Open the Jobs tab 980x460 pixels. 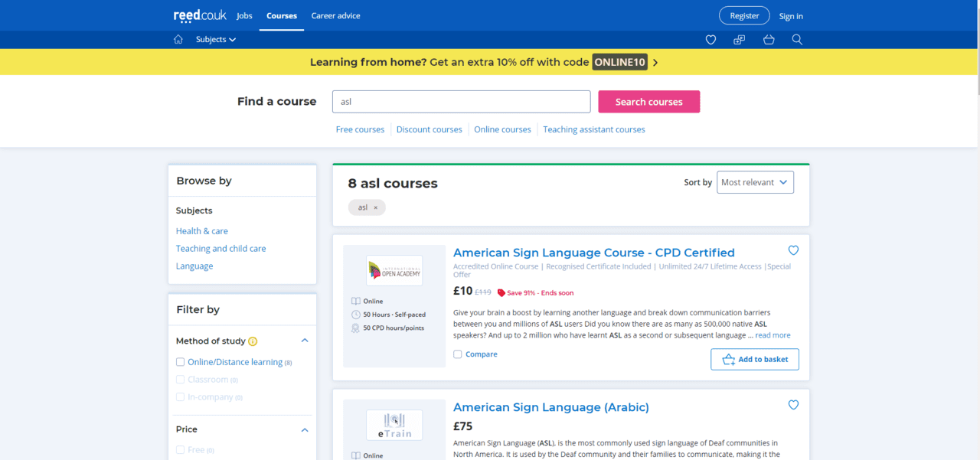pyautogui.click(x=244, y=15)
